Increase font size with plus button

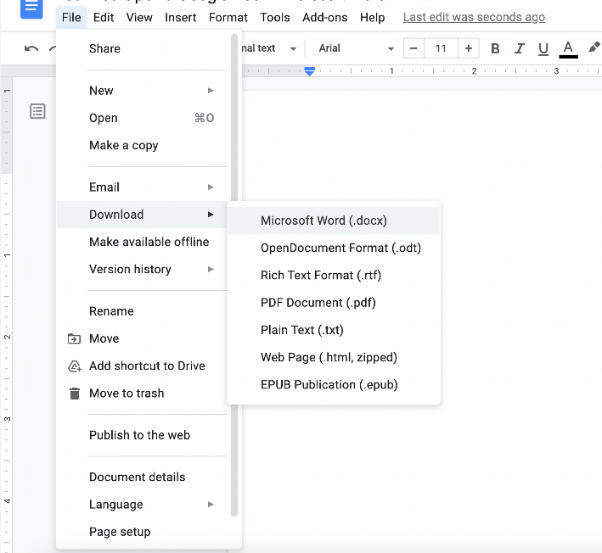[x=468, y=48]
